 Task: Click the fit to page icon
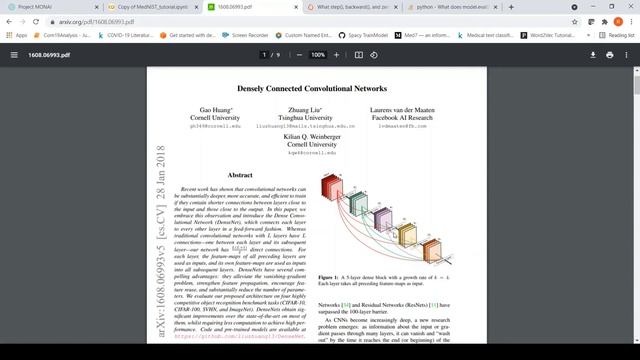(x=358, y=55)
